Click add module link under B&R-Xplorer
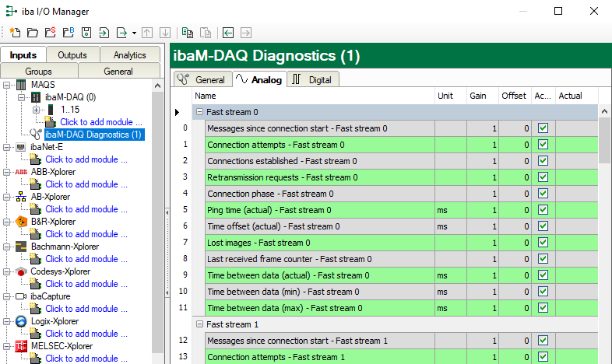612x364 pixels. [86, 234]
